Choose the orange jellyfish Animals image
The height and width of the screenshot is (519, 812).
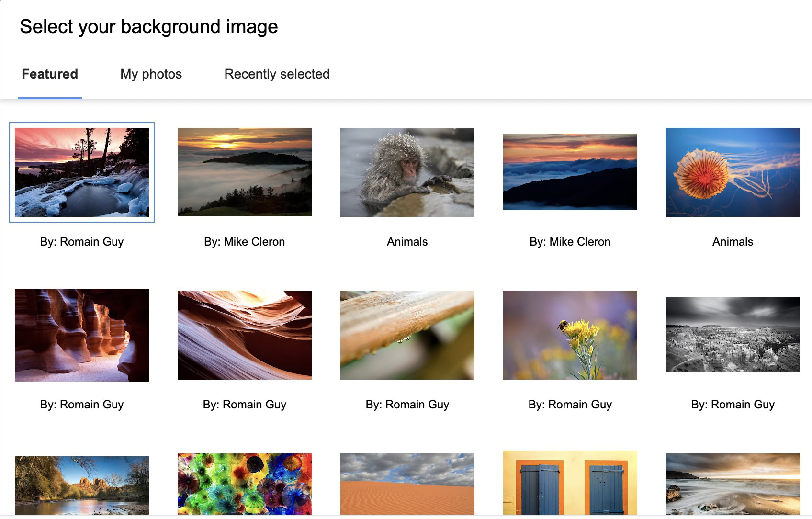point(732,171)
